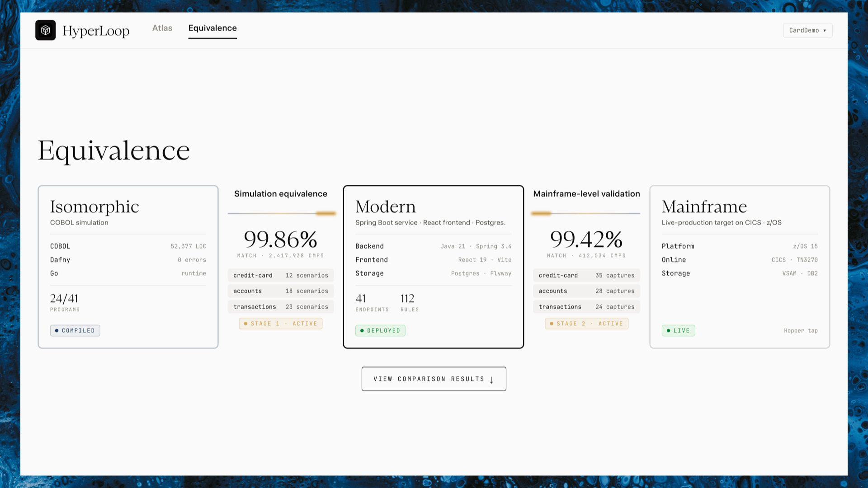Click the COMPILED status badge
This screenshot has height=488, width=868.
75,330
